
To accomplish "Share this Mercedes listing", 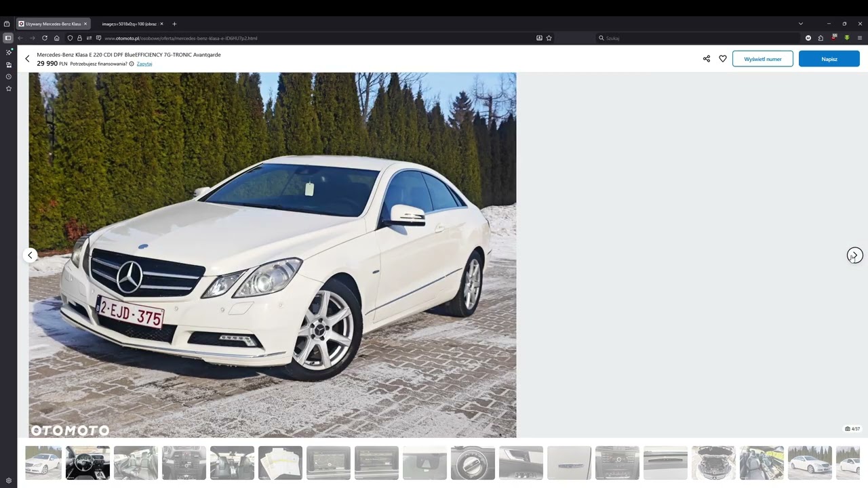I will (707, 59).
